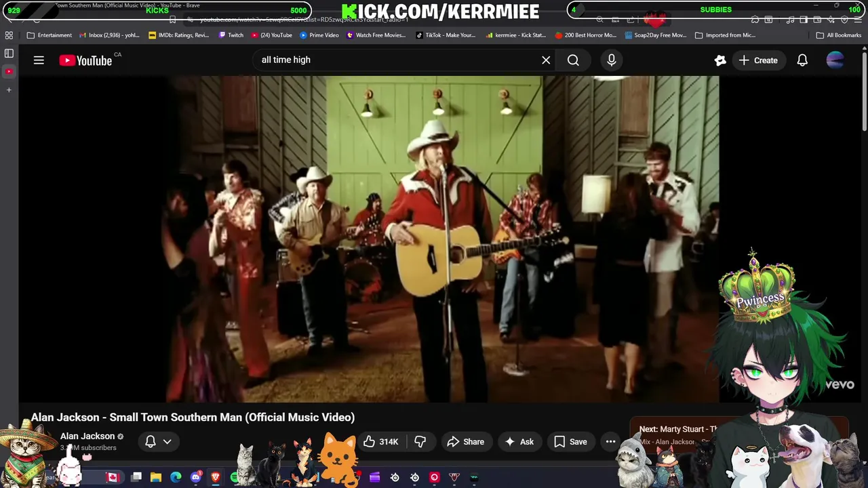Open the YouTube guide hamburger menu
The width and height of the screenshot is (868, 488).
(39, 60)
